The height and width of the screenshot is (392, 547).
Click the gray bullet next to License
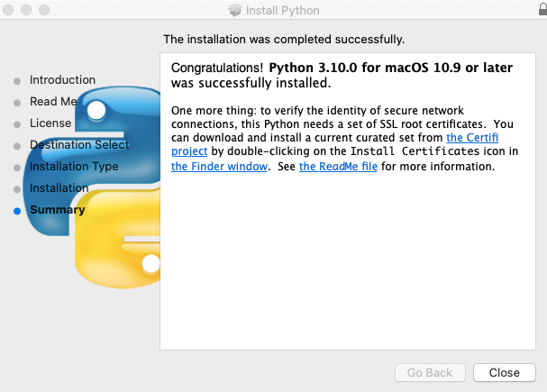pyautogui.click(x=17, y=124)
